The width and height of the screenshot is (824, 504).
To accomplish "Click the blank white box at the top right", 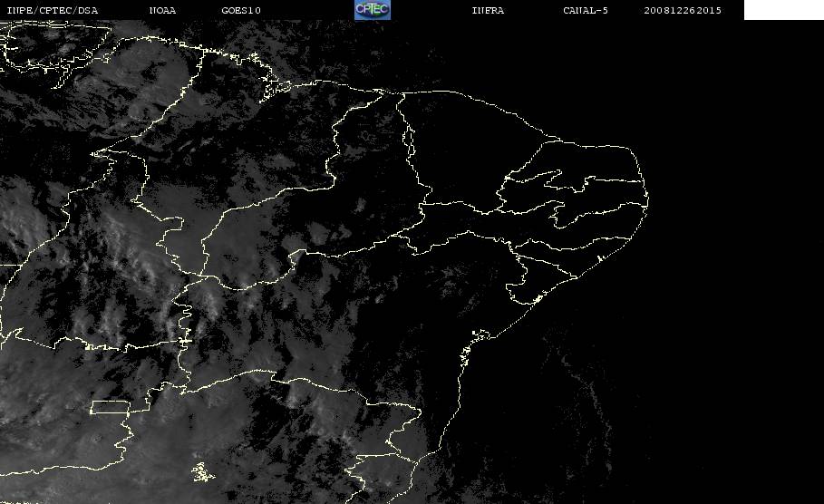I will click(x=783, y=9).
